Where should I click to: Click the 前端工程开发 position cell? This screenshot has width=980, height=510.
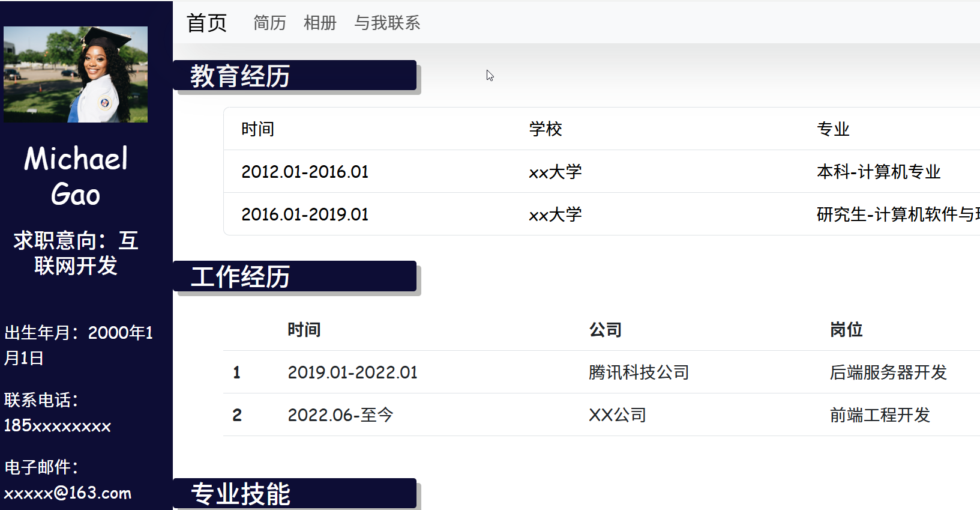880,415
